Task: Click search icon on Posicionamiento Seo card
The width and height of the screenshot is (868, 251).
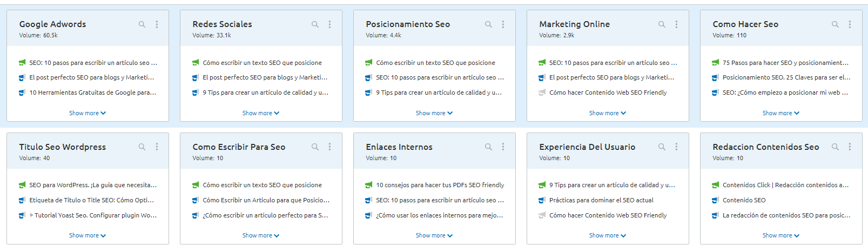Action: pyautogui.click(x=489, y=24)
